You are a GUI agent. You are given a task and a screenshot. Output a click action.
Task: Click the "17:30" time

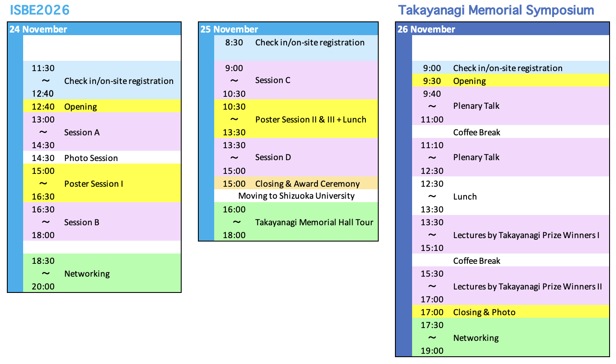(432, 325)
